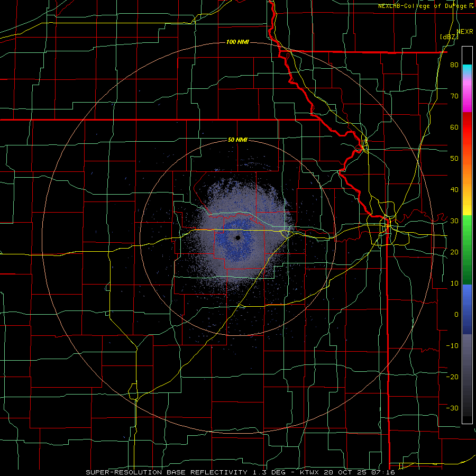Click the '100 NMI' range ring label
476x476 pixels.
pos(237,42)
